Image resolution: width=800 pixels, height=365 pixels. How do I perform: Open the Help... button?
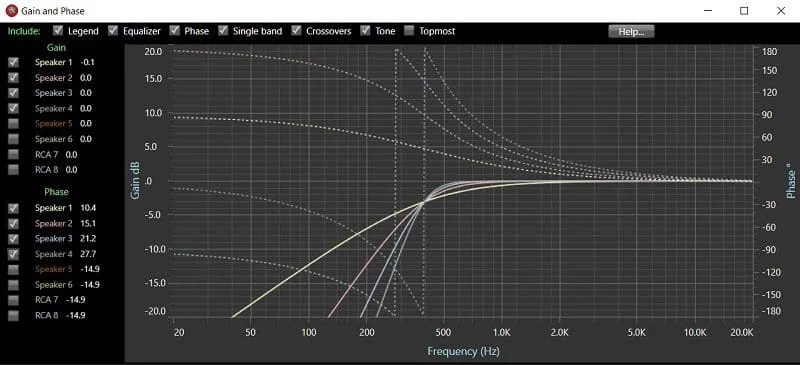click(x=631, y=31)
